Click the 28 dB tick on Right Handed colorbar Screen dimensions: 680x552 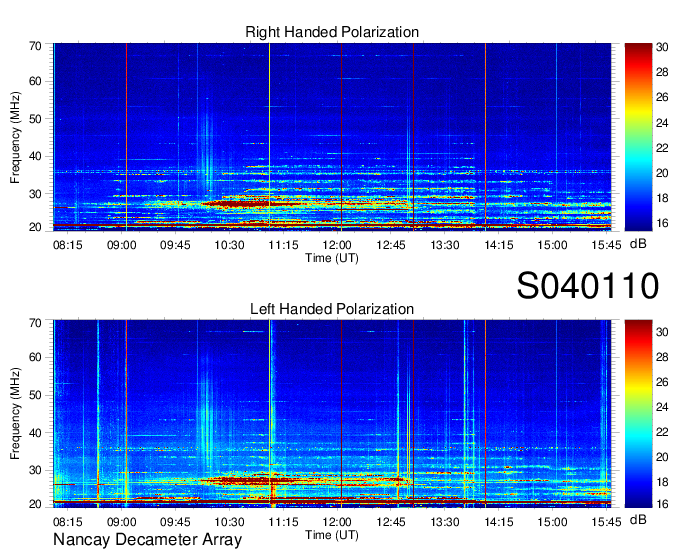click(x=662, y=72)
